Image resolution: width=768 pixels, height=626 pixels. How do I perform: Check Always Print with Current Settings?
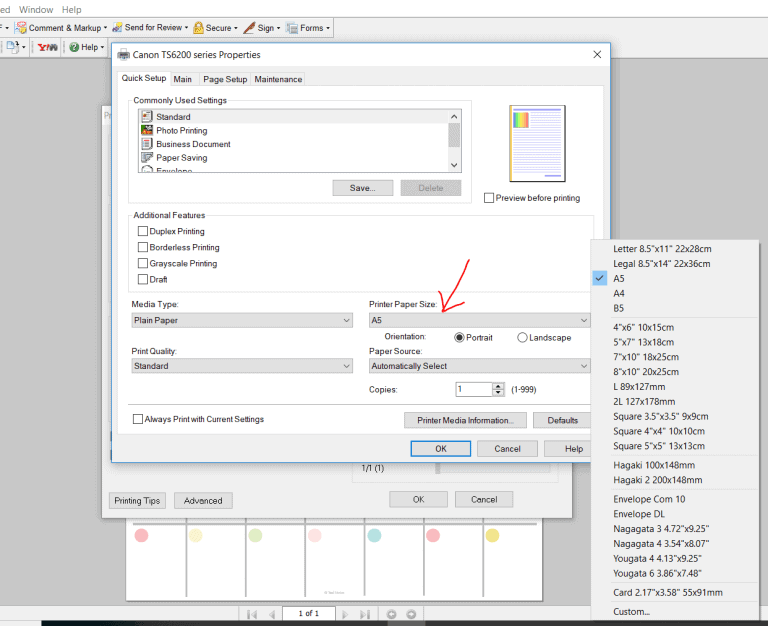138,419
